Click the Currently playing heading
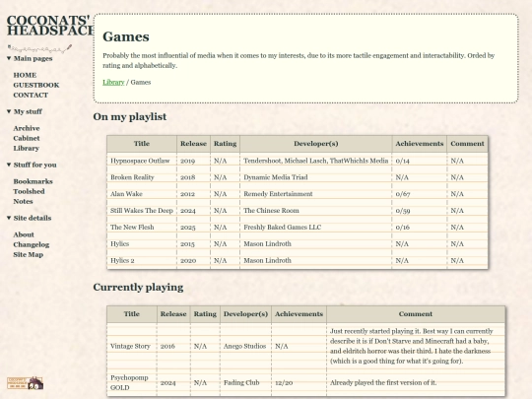 tap(138, 288)
